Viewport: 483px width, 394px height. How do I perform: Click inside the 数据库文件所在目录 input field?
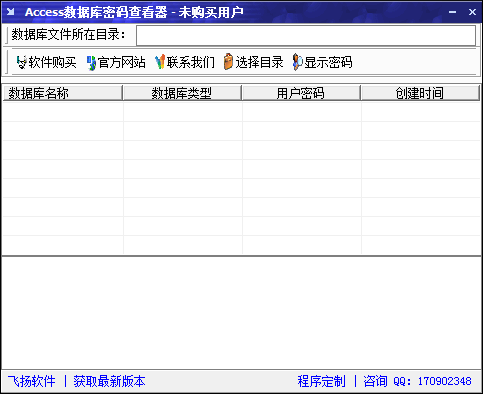(x=306, y=35)
